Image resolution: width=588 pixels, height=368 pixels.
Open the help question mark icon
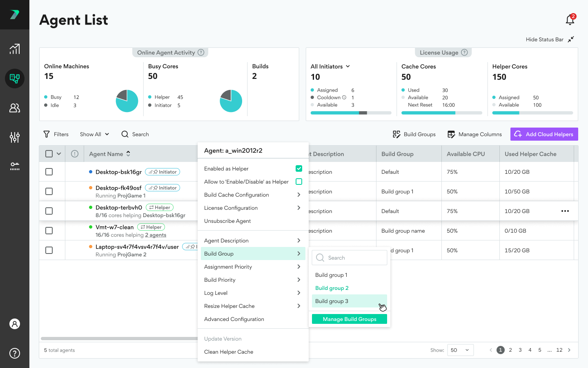[x=15, y=353]
